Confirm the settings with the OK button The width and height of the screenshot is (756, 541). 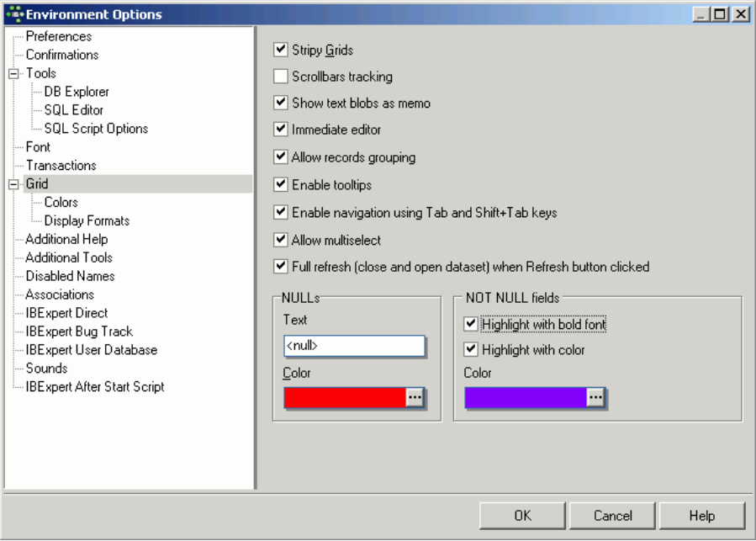[522, 516]
